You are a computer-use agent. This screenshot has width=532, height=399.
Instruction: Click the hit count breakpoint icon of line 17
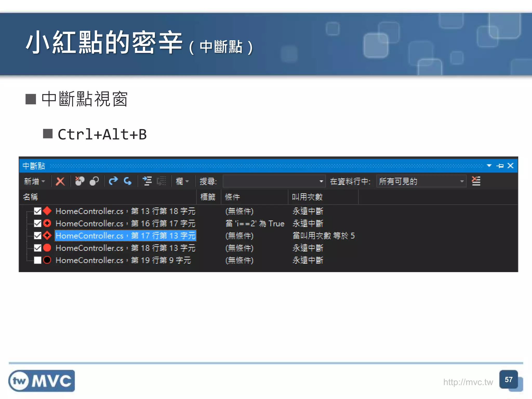(x=47, y=235)
